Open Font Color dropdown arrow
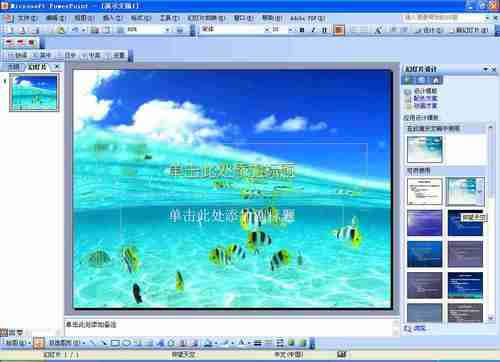This screenshot has height=362, width=500. point(249,343)
